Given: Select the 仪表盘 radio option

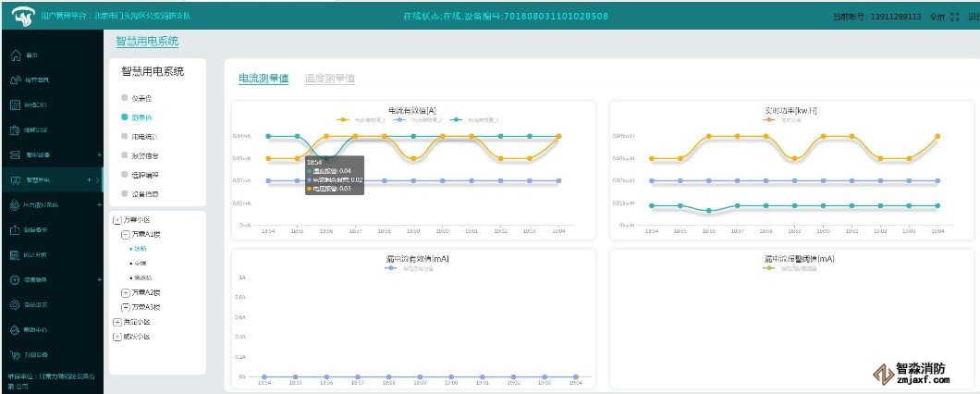Looking at the screenshot, I should click(x=125, y=97).
